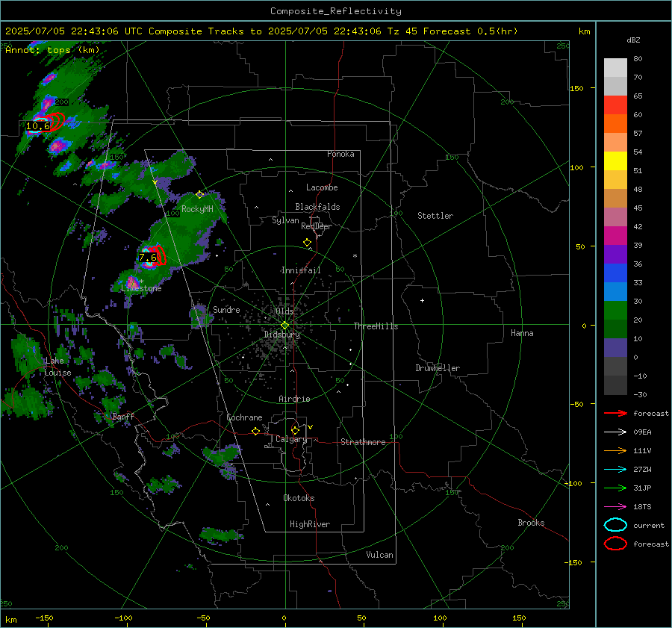This screenshot has width=672, height=628.
Task: Click the 10.6 km storm top annotation
Action: 38,126
